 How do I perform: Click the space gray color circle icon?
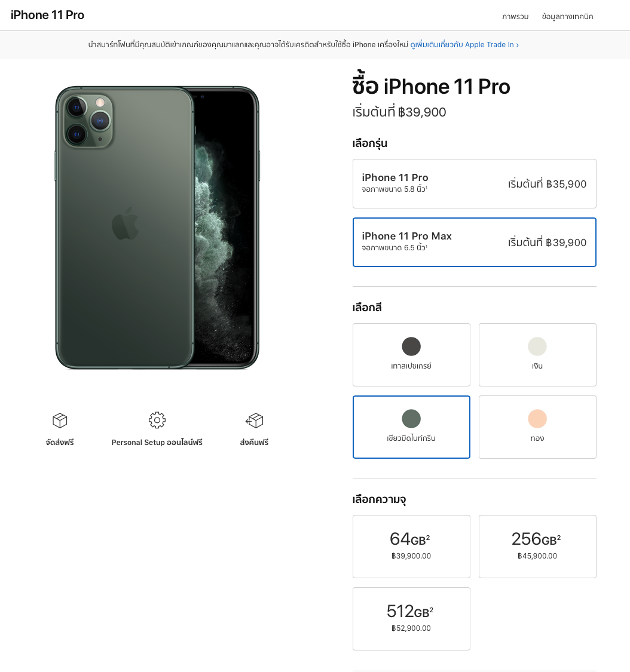point(411,346)
